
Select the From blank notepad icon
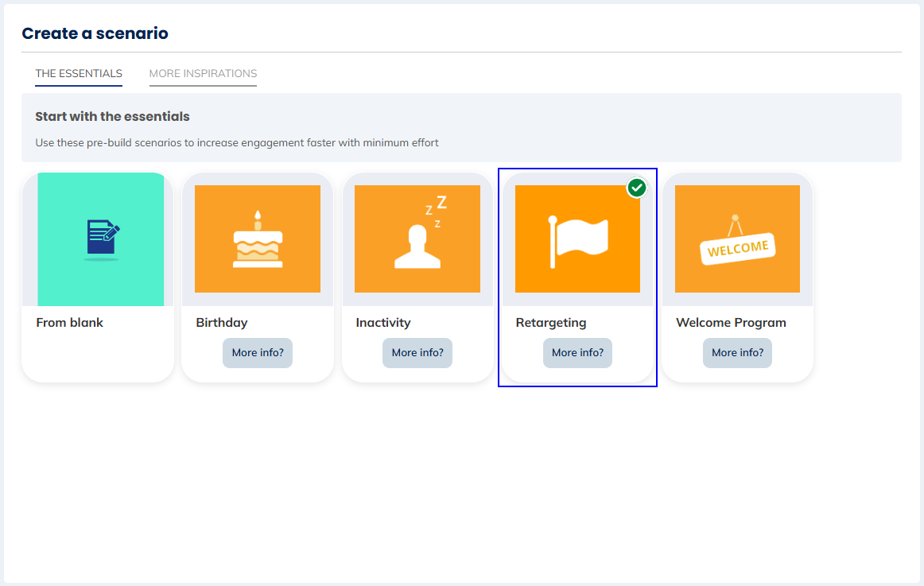(101, 239)
